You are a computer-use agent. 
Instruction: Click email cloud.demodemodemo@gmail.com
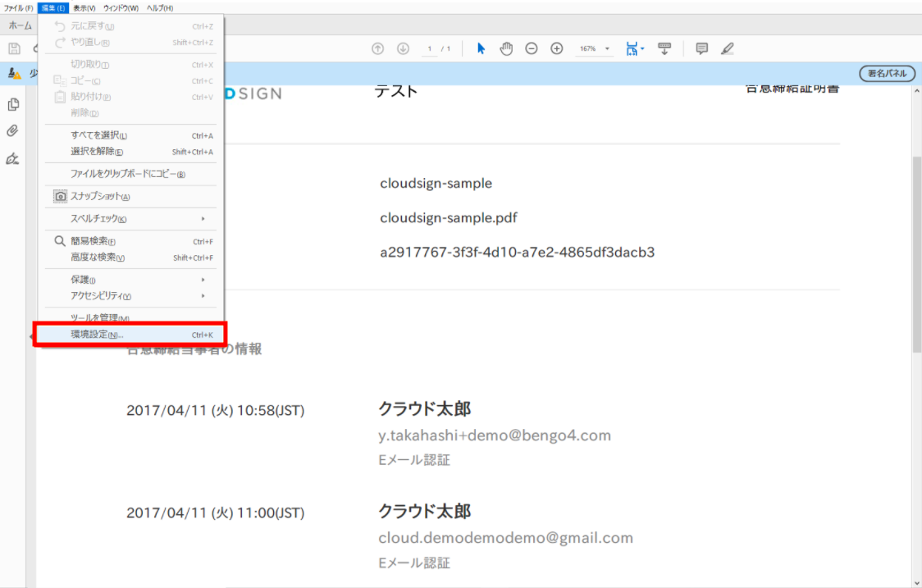[505, 538]
